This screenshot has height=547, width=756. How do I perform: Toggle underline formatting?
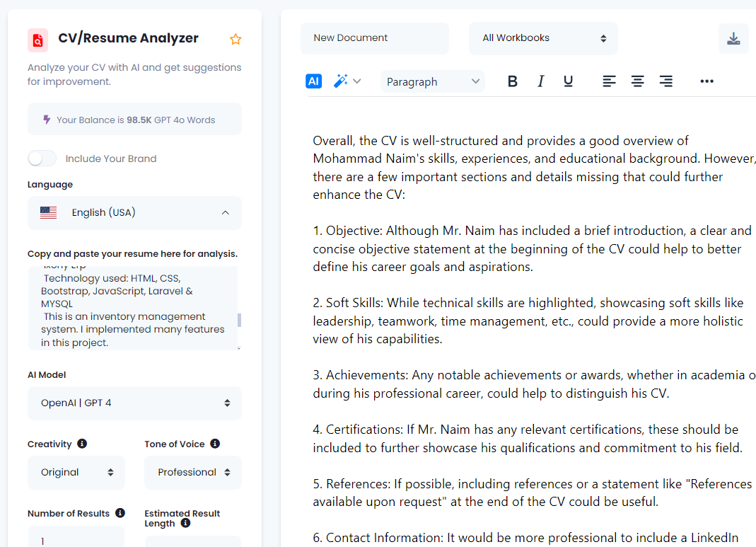[x=568, y=81]
